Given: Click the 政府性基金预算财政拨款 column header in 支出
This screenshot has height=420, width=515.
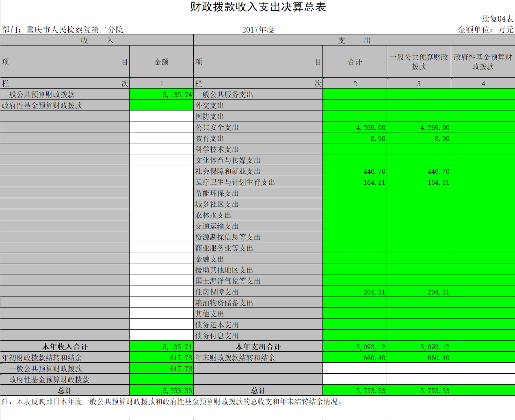Looking at the screenshot, I should (x=483, y=62).
